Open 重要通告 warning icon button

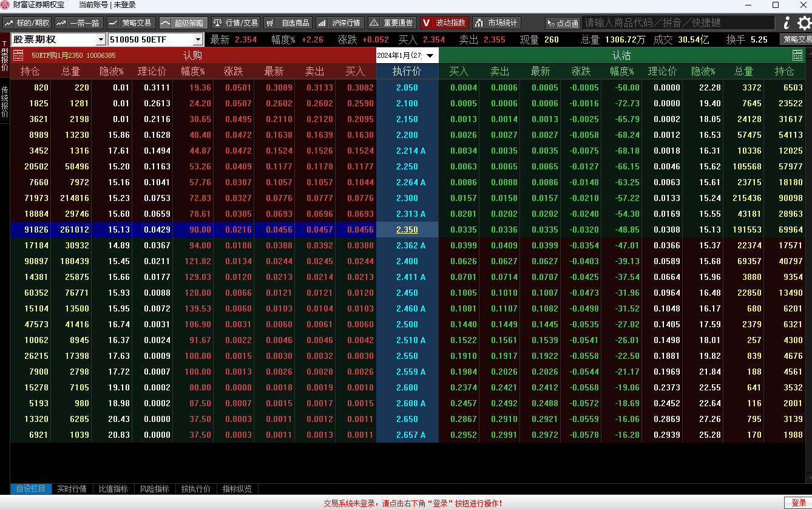pyautogui.click(x=392, y=23)
